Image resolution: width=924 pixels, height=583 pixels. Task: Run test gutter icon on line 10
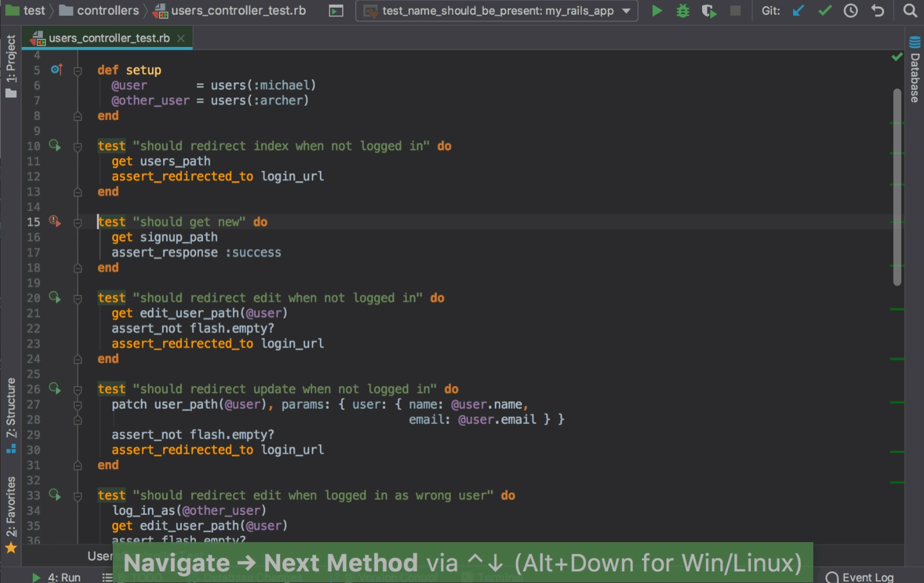point(55,145)
